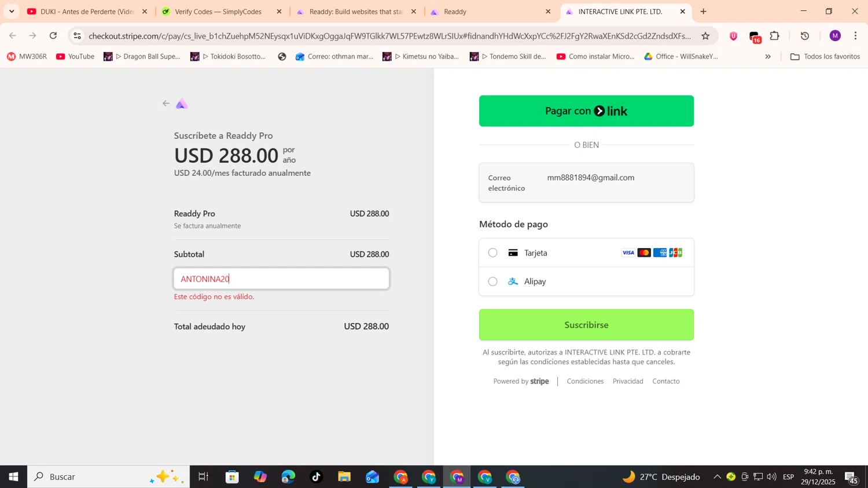The height and width of the screenshot is (488, 868).
Task: Open Todos los favoritos folder
Action: (x=825, y=57)
